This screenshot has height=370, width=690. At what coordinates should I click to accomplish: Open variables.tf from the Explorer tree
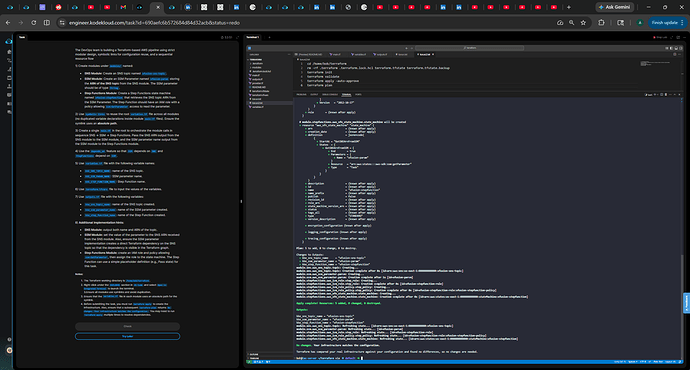tap(258, 107)
